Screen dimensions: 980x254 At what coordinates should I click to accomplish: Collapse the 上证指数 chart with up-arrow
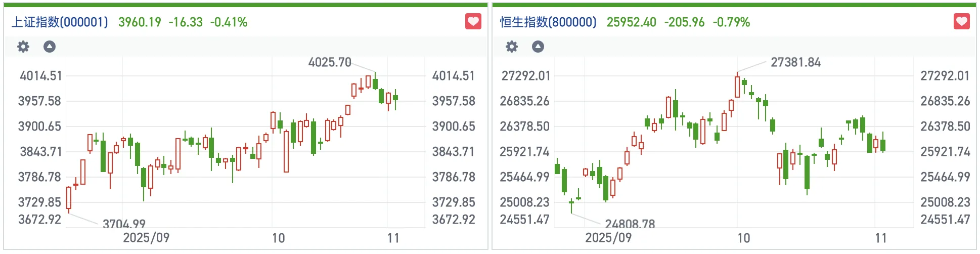(x=50, y=47)
